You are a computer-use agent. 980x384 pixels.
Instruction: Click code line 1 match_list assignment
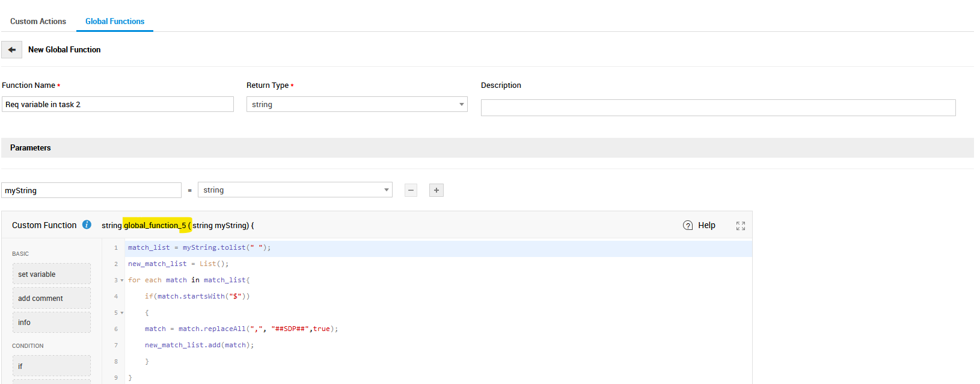[x=199, y=247]
